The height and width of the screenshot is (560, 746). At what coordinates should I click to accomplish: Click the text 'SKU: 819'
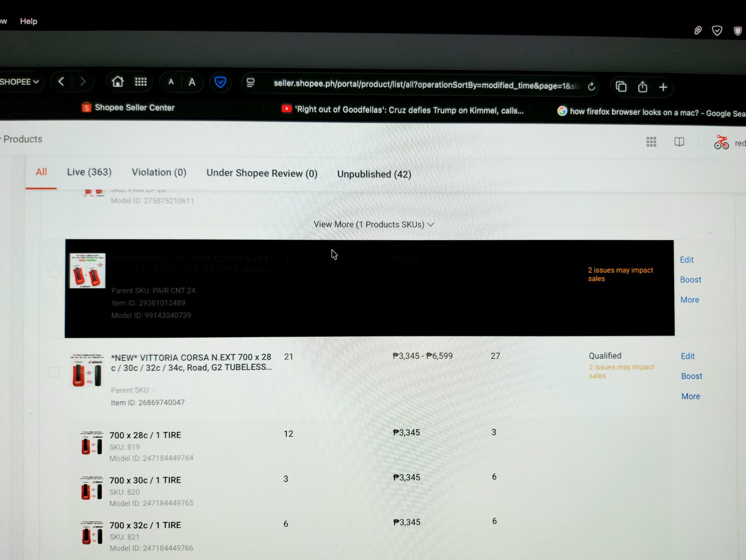pyautogui.click(x=124, y=447)
